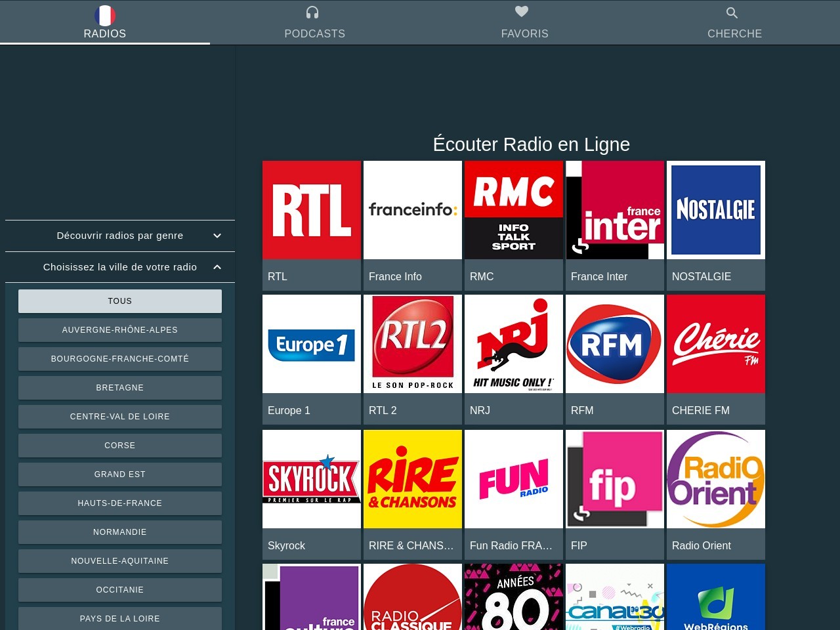Screen dimensions: 840x630
Task: Open the Skyrock logo tile
Action: click(312, 479)
